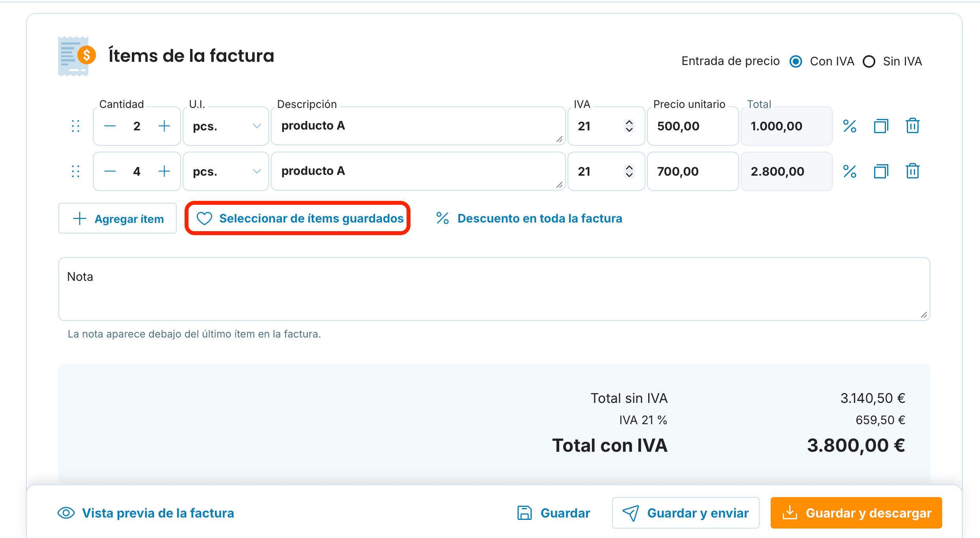980x538 pixels.
Task: Open the pcs. unit dropdown in the first row
Action: 226,126
